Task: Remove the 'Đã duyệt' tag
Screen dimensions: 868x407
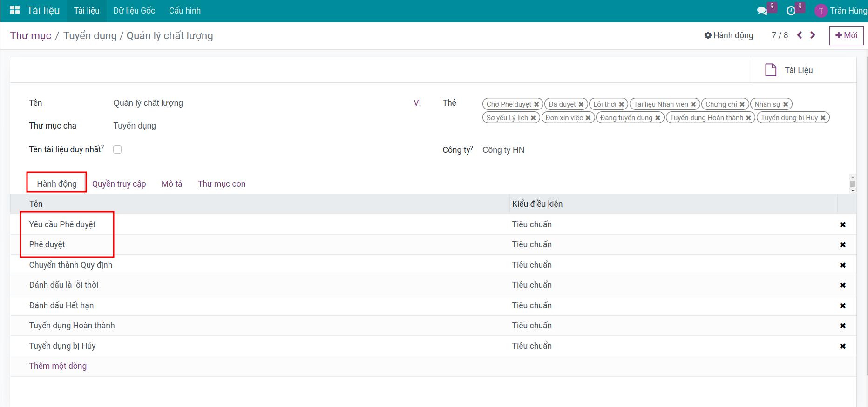Action: coord(581,104)
